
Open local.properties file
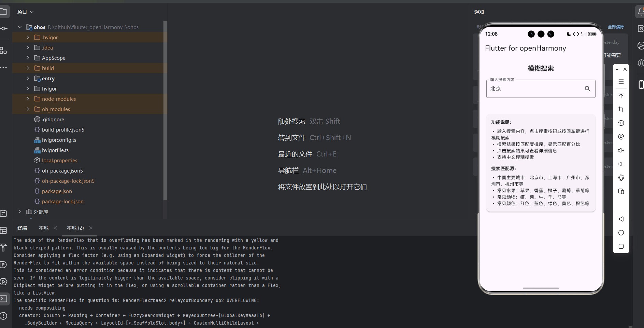(59, 160)
